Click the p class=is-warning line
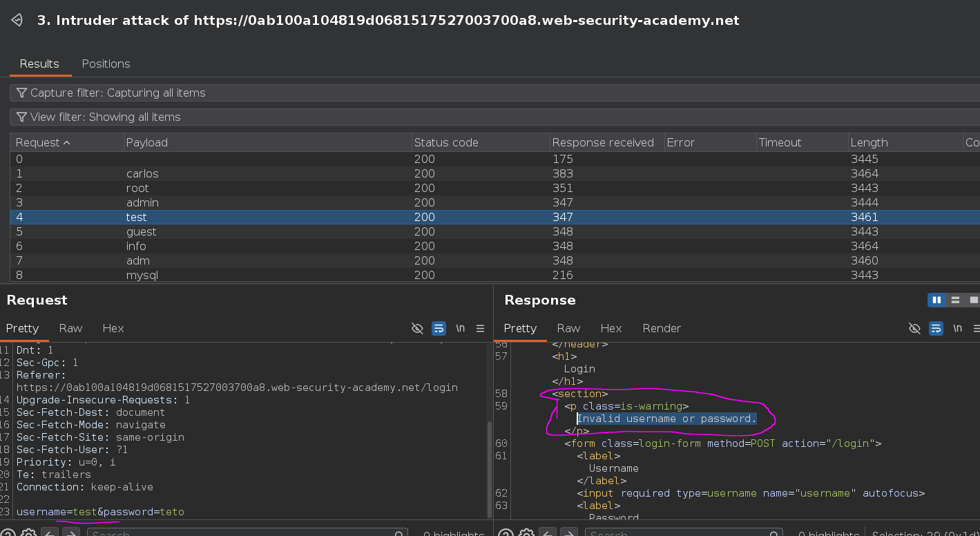Screen dimensions: 980x536 (x=626, y=406)
